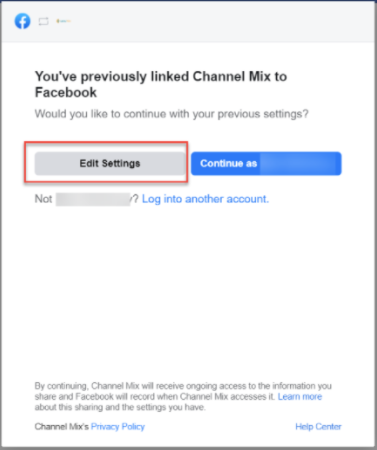Click the Would you like to continue question
The height and width of the screenshot is (450, 377).
[171, 114]
